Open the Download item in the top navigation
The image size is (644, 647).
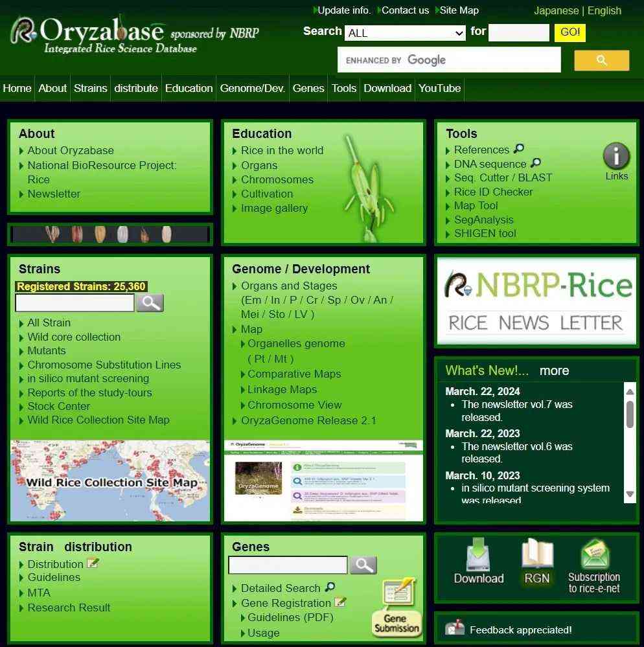(x=387, y=88)
